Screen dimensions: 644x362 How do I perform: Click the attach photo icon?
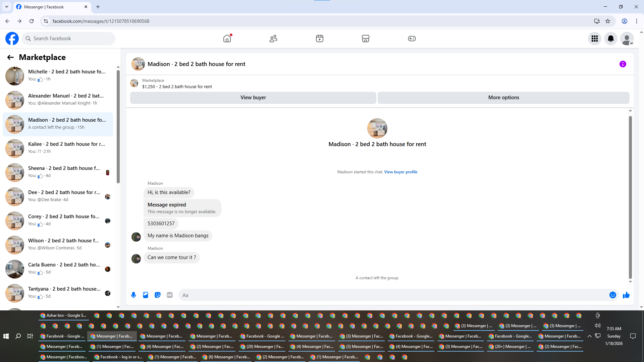click(146, 295)
